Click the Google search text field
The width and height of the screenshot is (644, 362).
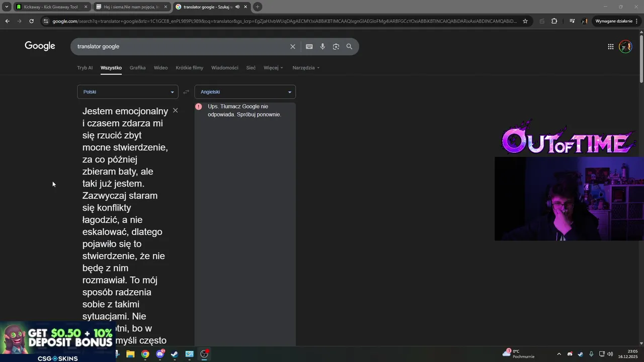[181, 46]
